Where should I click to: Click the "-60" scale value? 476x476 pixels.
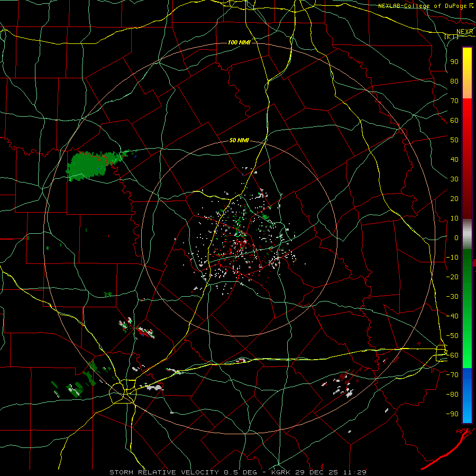[452, 355]
